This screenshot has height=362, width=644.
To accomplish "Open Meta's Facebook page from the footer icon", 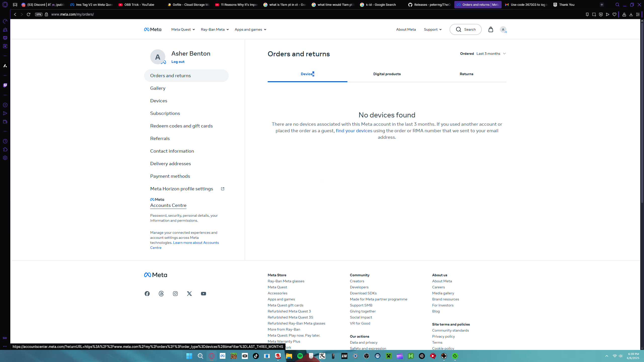I will click(147, 294).
